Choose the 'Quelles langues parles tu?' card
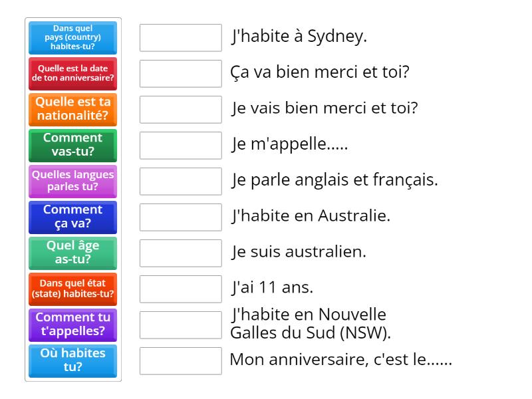Image resolution: width=532 pixels, height=399 pixels. coord(72,182)
